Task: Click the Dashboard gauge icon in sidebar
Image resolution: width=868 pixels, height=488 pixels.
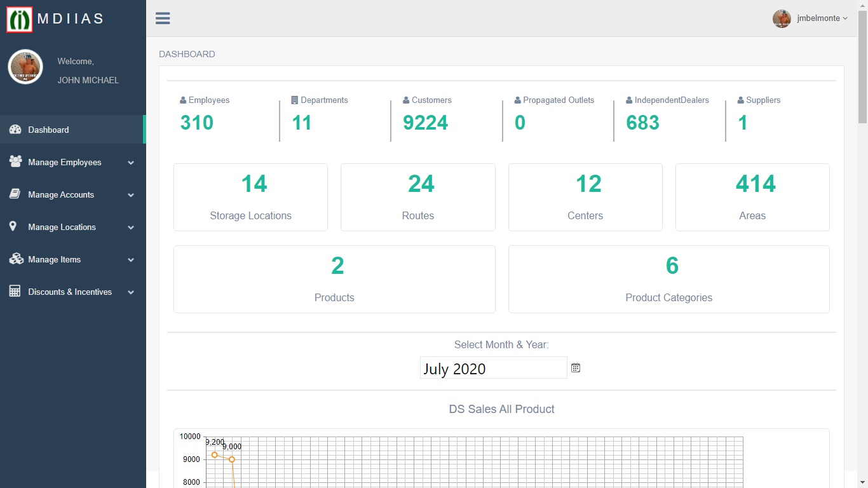Action: point(15,130)
